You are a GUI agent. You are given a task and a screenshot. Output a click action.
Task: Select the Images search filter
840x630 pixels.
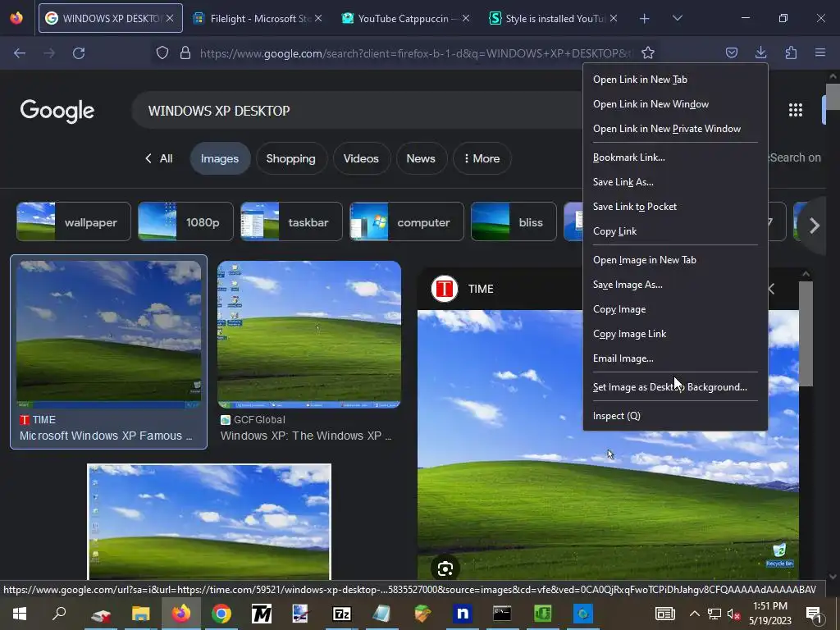[x=220, y=158]
